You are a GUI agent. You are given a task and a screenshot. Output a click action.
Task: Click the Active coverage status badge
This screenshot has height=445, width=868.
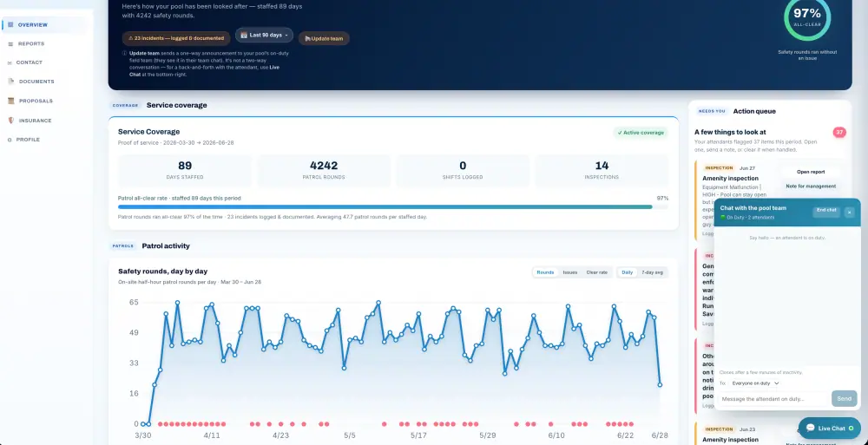click(x=641, y=133)
